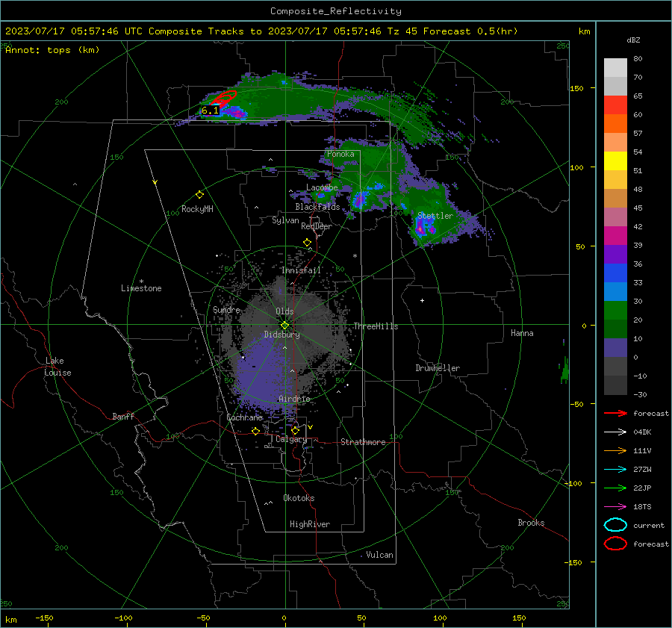The width and height of the screenshot is (672, 628).
Task: Select the magenta 42 dBZ color swatch
Action: tap(615, 235)
